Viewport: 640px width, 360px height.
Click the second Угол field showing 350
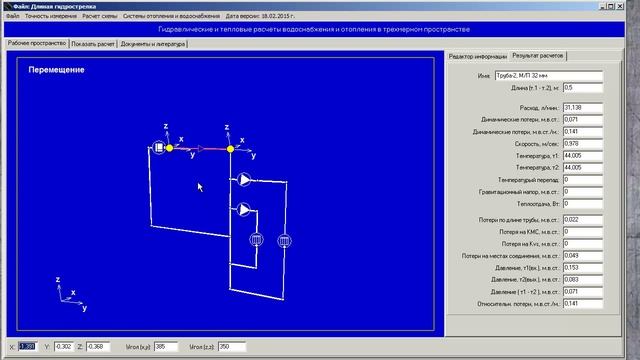tap(232, 347)
